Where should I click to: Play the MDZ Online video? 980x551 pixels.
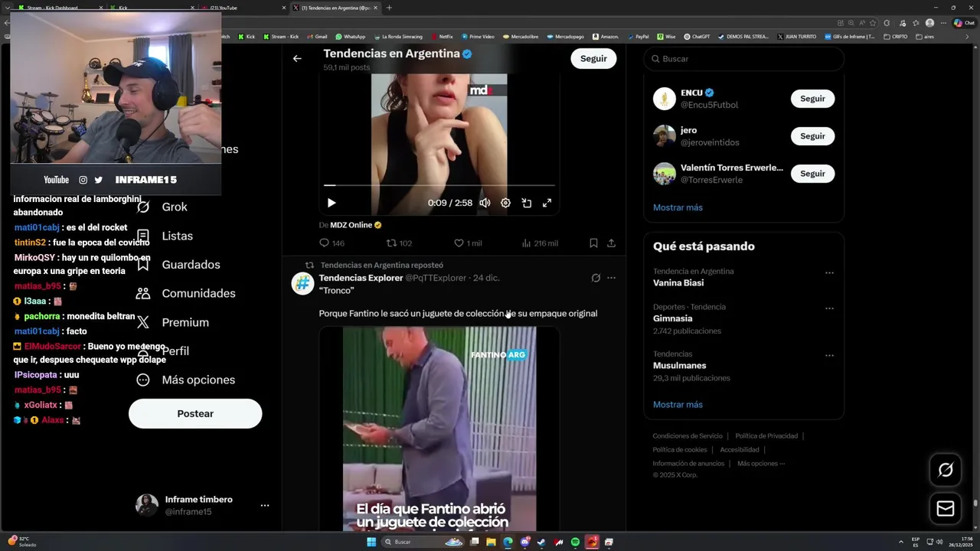(x=332, y=203)
